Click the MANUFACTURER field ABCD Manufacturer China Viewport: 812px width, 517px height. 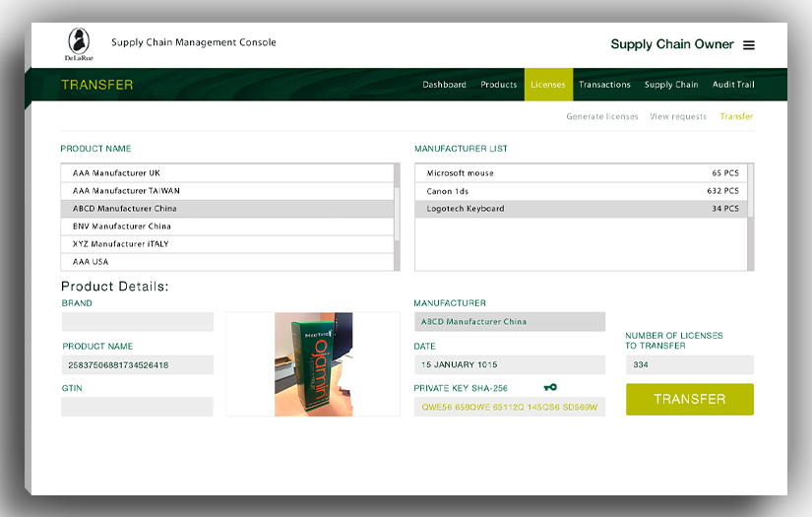pyautogui.click(x=510, y=322)
